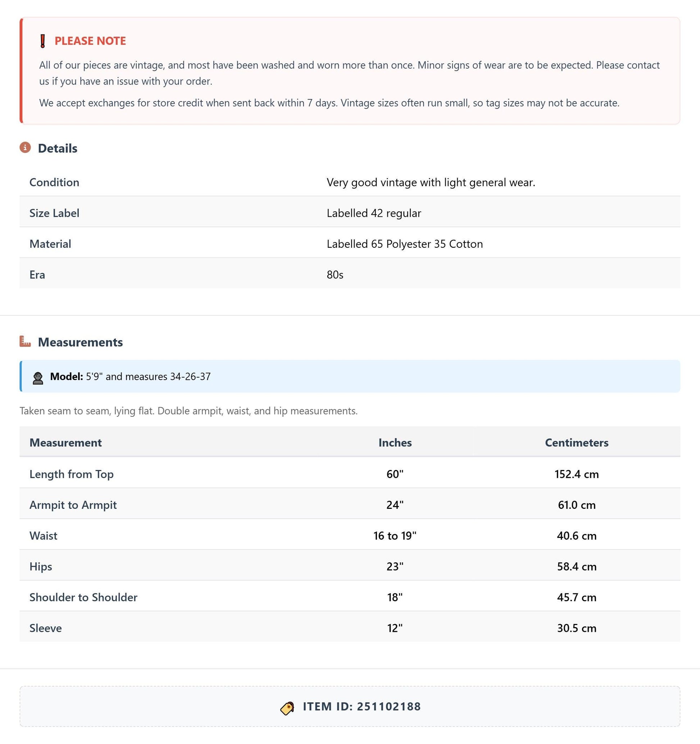Click the red exclamation mark icon
Image resolution: width=700 pixels, height=744 pixels.
click(43, 41)
